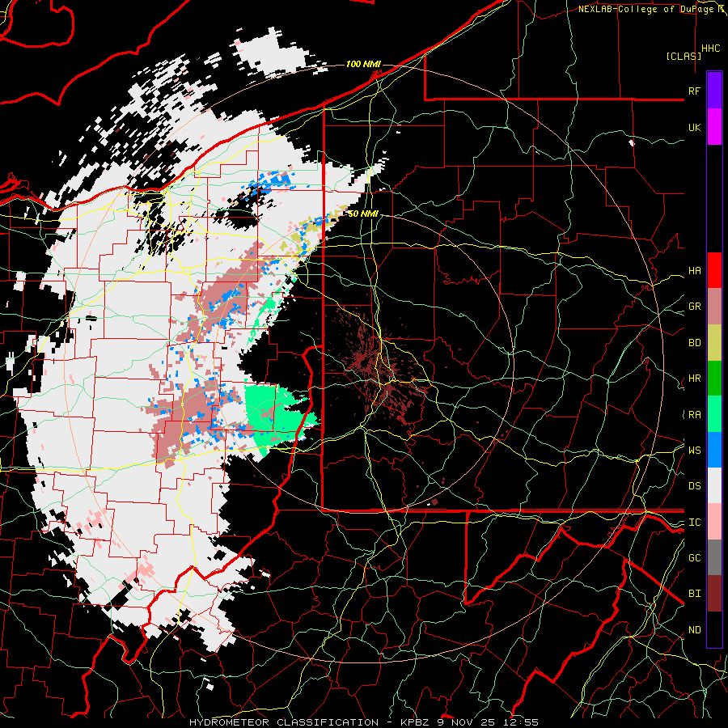Click the RF purple legend swatch
The width and height of the screenshot is (728, 728).
tap(714, 91)
